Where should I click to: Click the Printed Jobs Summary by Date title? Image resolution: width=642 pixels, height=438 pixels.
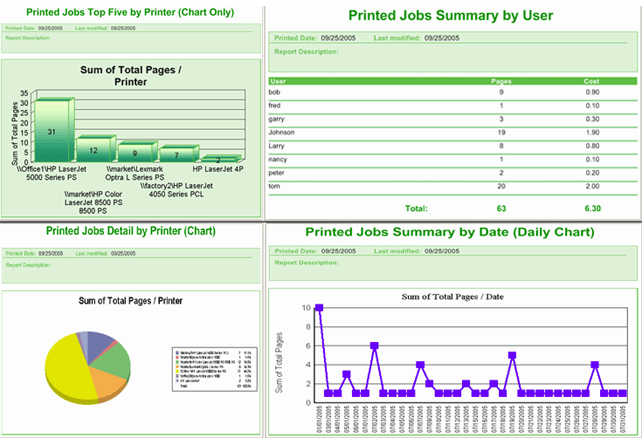(449, 232)
